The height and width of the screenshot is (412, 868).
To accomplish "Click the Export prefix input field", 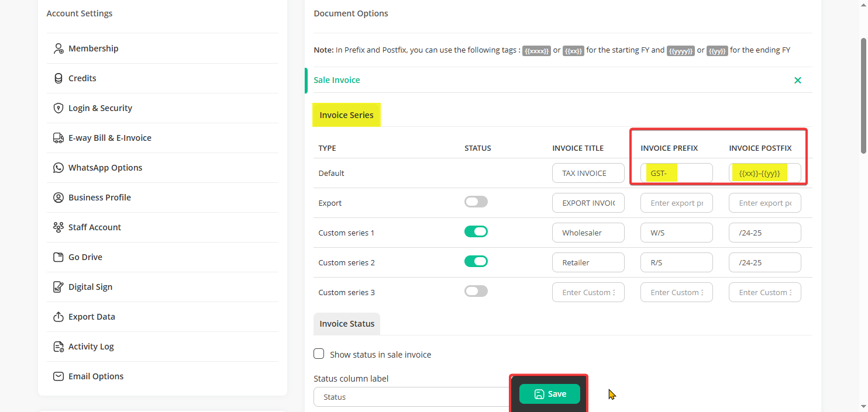I will [677, 203].
